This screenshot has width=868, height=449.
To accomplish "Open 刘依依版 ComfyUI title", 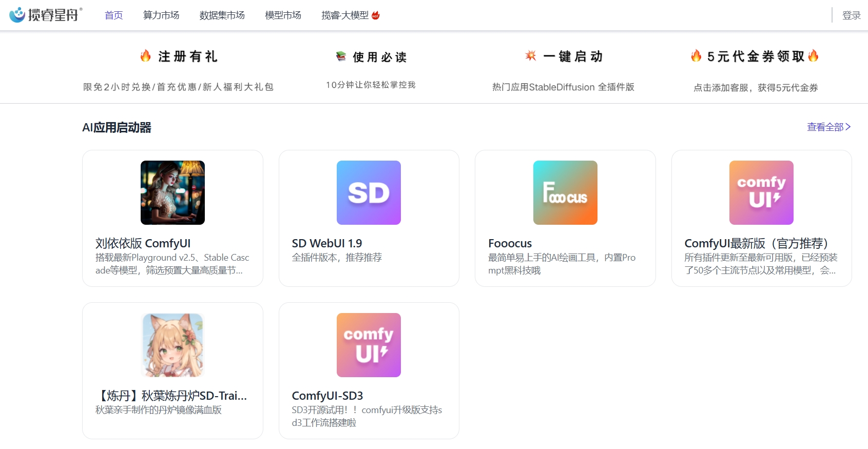I will point(143,243).
